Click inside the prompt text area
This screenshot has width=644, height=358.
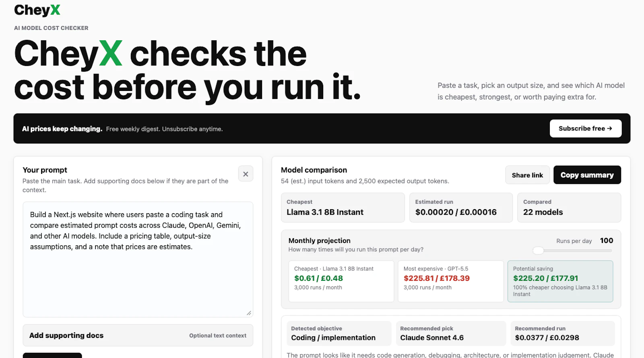(138, 259)
